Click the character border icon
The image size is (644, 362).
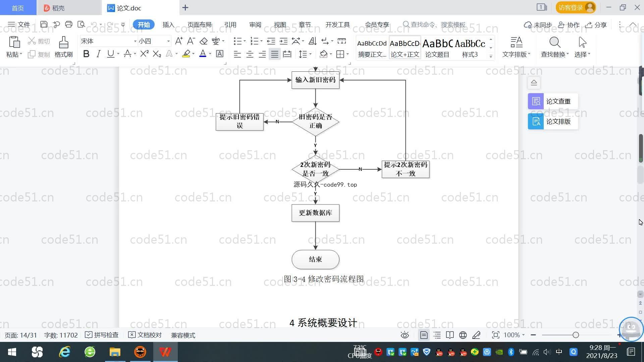tap(220, 54)
